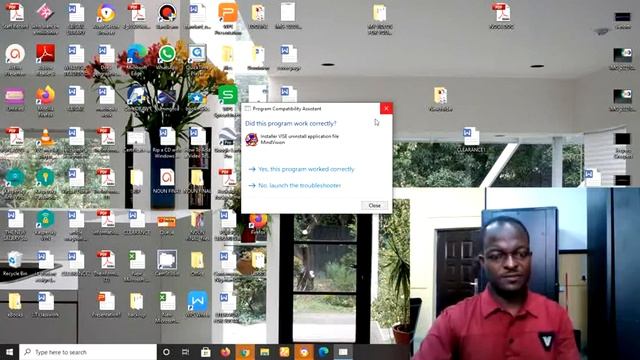Viewport: 640px width, 360px height.
Task: Open Avast Secure Browser desktop shortcut
Action: tap(106, 18)
